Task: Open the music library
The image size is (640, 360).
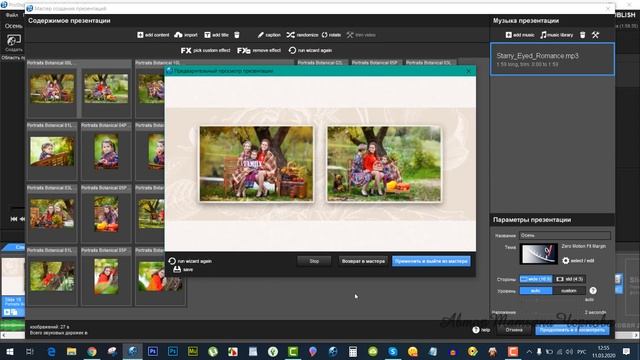Action: pyautogui.click(x=557, y=35)
